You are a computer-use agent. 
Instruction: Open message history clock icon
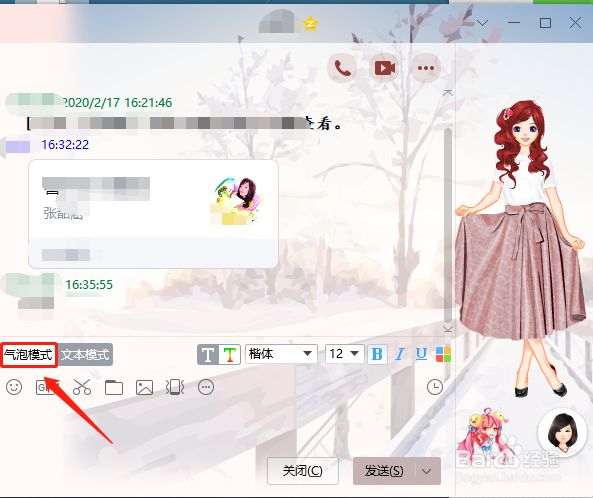click(435, 387)
